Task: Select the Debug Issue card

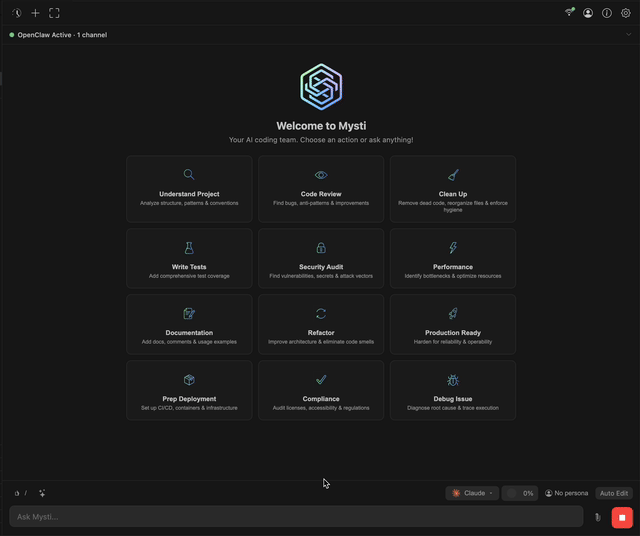Action: (453, 390)
